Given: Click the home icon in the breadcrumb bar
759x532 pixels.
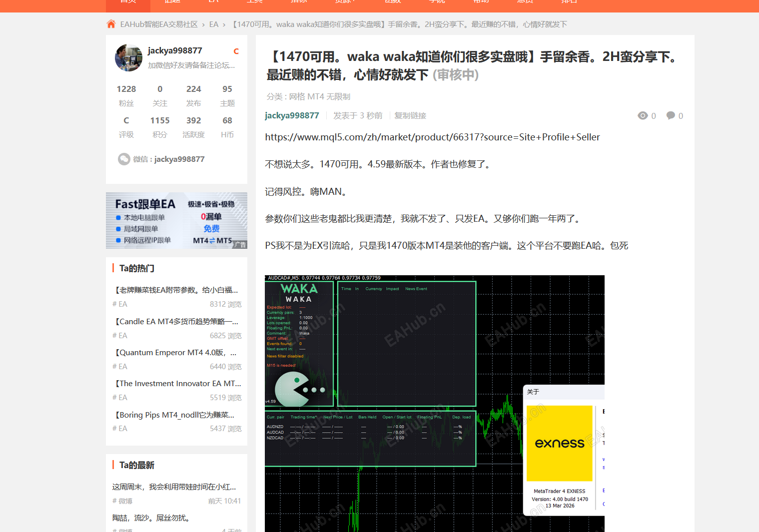Looking at the screenshot, I should point(110,23).
